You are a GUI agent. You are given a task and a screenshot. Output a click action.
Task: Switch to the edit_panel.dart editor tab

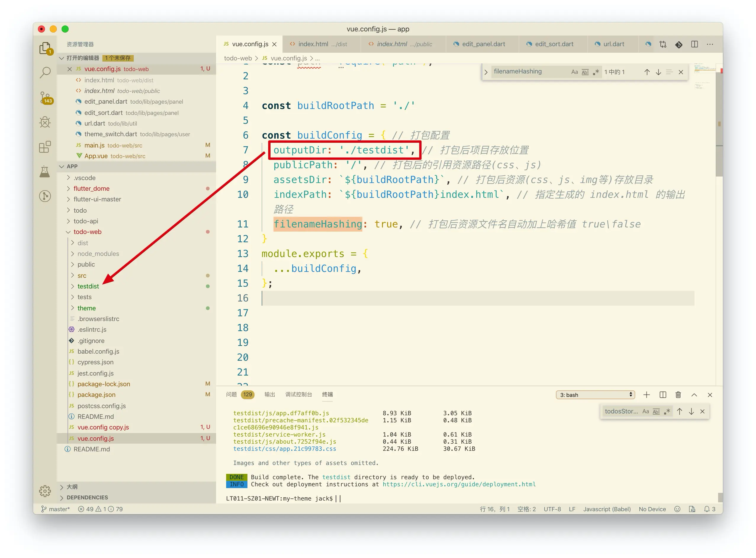[x=483, y=44]
